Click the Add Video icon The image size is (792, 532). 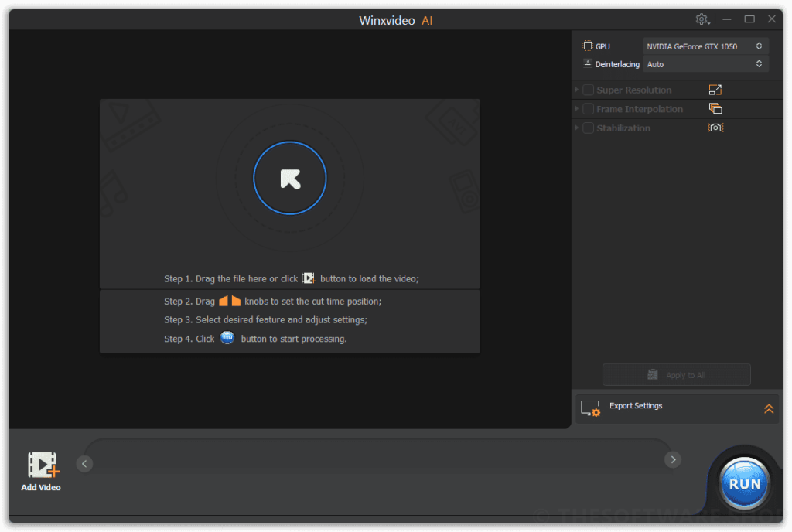(x=43, y=465)
